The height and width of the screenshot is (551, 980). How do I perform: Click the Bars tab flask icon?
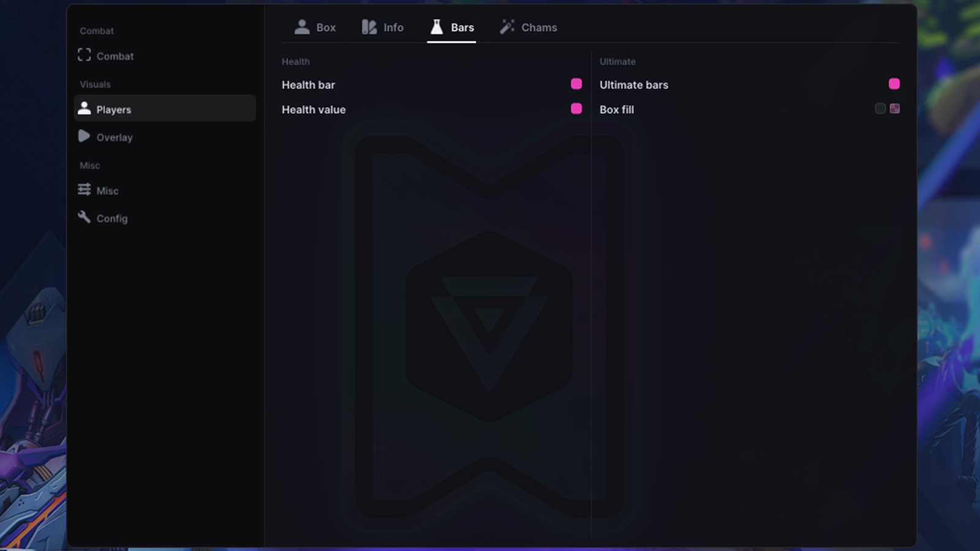[437, 26]
